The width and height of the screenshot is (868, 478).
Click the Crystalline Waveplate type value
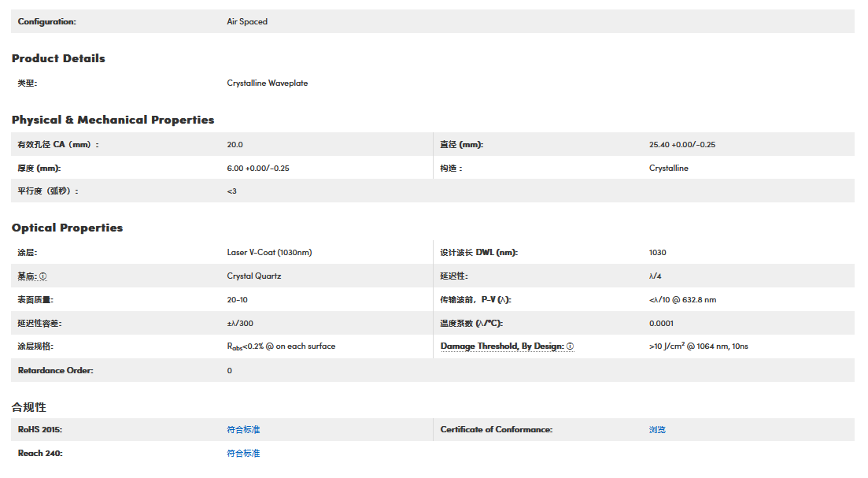[x=267, y=83]
